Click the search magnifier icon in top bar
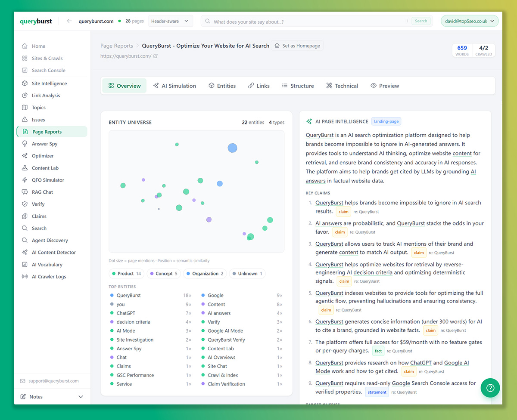This screenshot has height=420, width=517. pos(208,21)
